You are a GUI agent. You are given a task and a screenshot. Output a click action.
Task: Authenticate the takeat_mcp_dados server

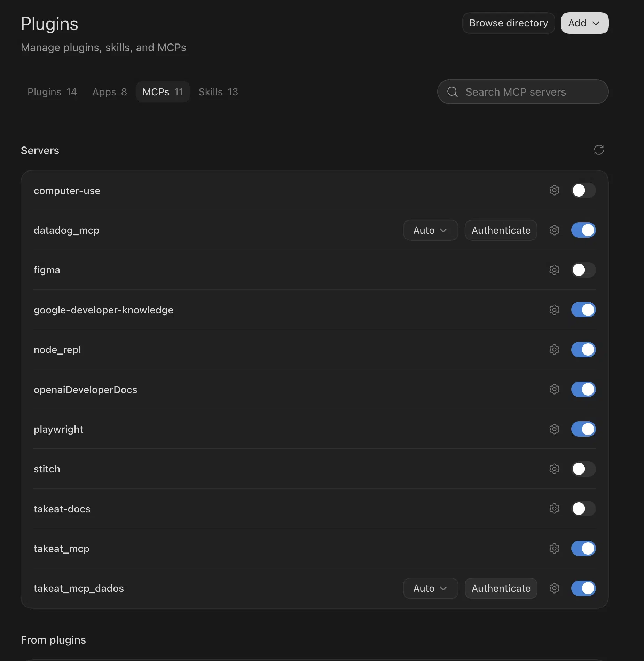[501, 588]
